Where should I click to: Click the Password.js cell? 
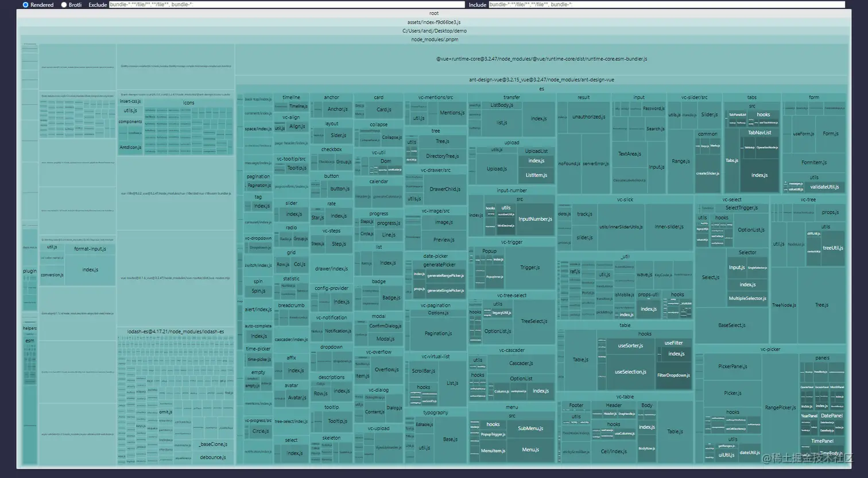tap(653, 108)
